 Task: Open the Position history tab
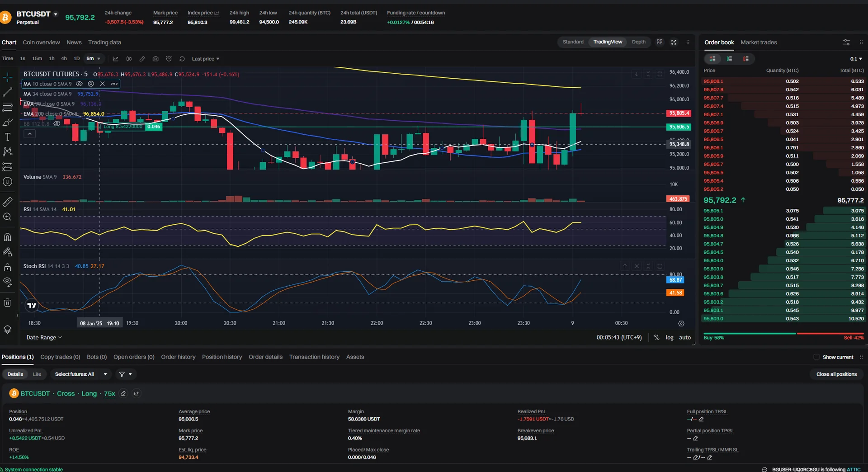[222, 357]
